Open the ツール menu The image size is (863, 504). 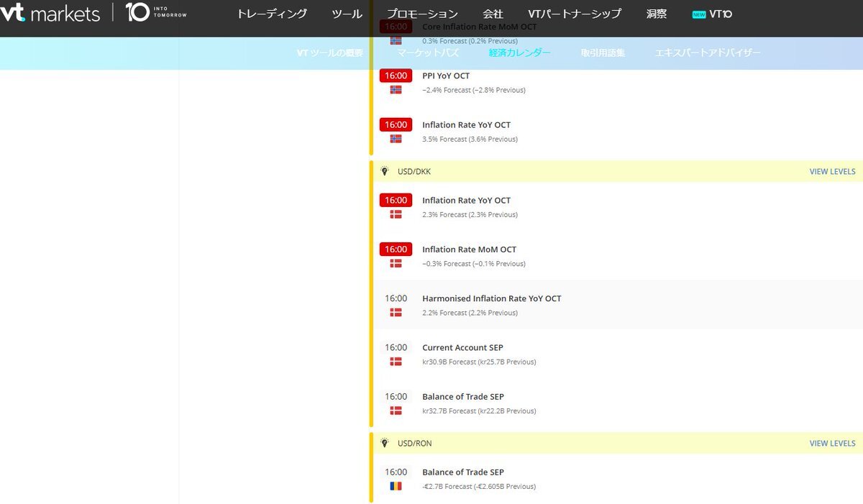pyautogui.click(x=347, y=14)
